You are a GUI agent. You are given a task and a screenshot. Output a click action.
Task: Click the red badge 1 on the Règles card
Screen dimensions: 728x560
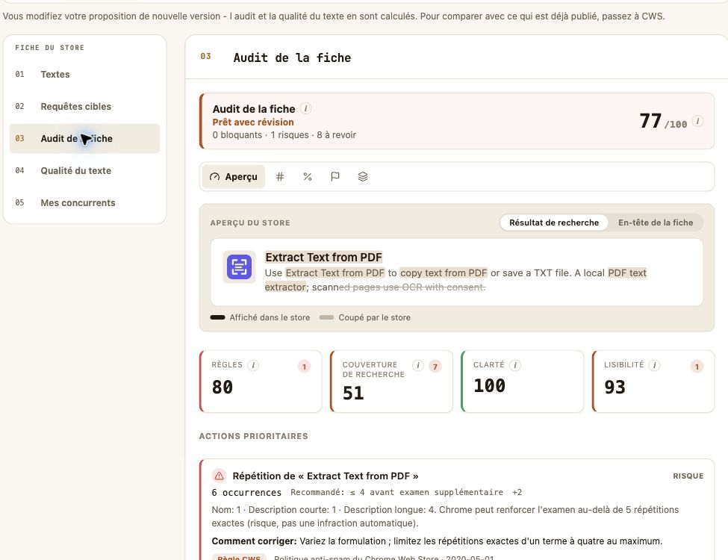(304, 367)
